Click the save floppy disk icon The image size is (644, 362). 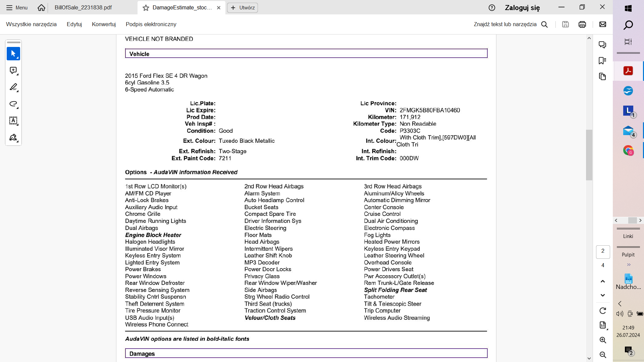point(566,24)
